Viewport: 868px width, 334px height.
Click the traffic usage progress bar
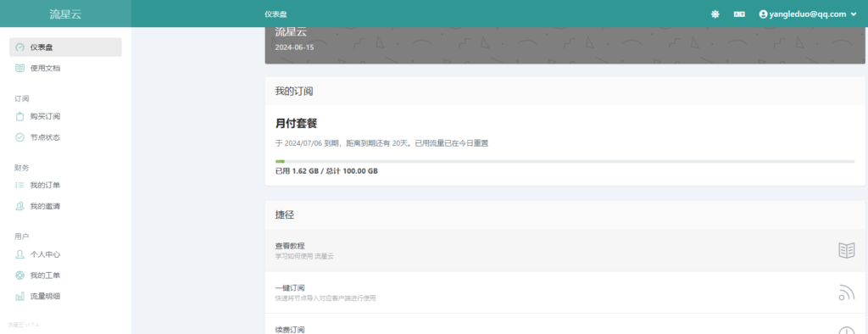565,161
